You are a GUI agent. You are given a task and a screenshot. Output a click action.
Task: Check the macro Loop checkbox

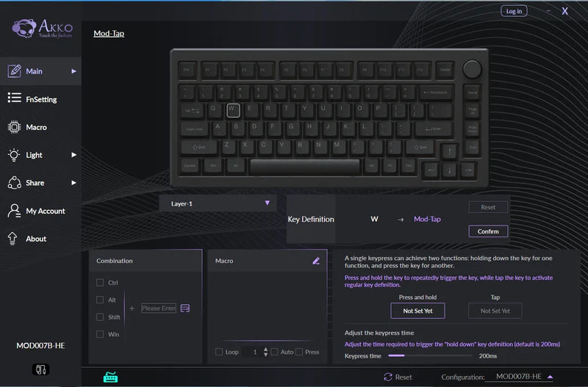(x=219, y=352)
